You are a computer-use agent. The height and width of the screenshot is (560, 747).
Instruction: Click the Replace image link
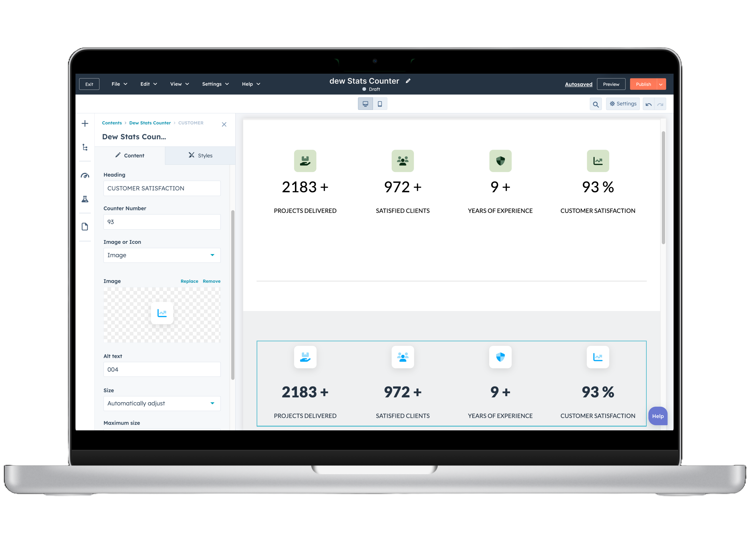(x=189, y=281)
